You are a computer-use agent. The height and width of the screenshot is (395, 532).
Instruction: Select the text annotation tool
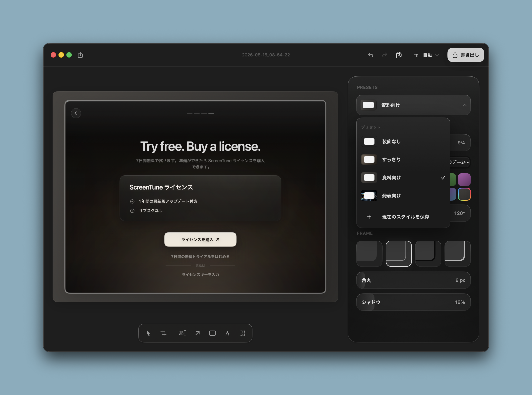pos(182,333)
